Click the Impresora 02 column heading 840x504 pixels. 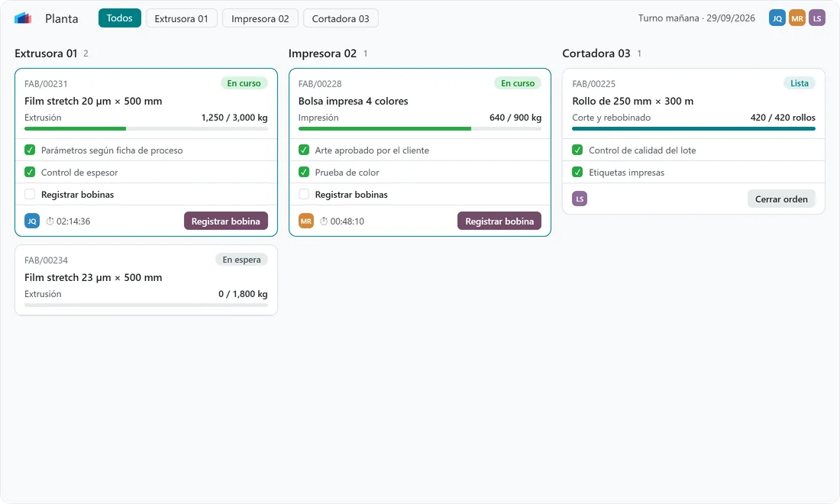(x=322, y=53)
